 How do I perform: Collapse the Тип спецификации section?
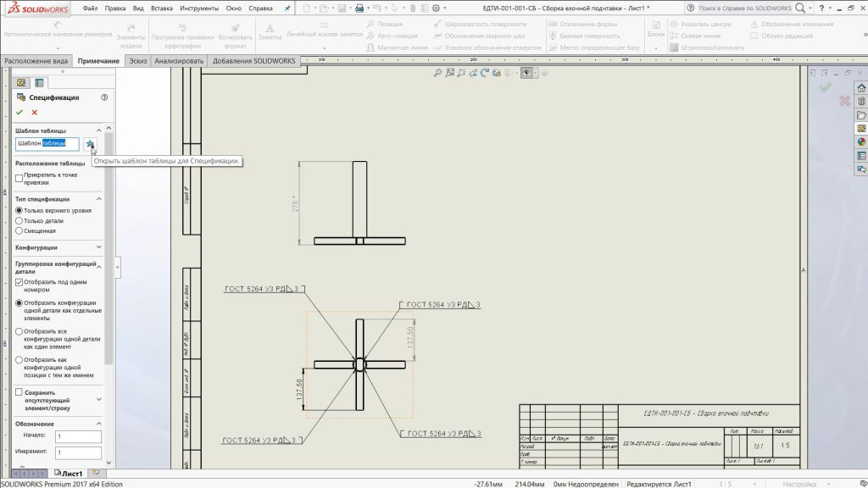click(x=99, y=198)
